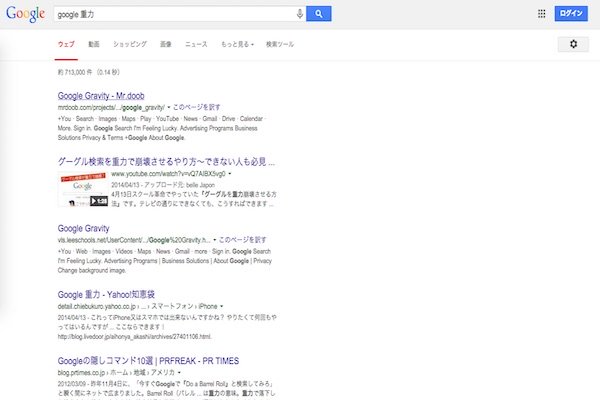The image size is (600, 400).
Task: Expand the arrow beside the detail.chiebukuro.yahoo.co.jp URL
Action: [x=222, y=306]
